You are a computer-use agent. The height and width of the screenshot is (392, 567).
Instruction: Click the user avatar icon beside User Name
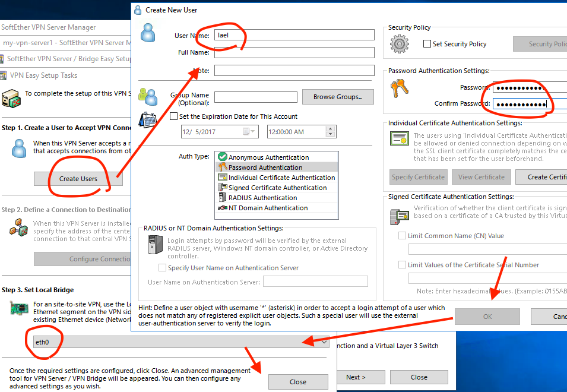pyautogui.click(x=148, y=33)
